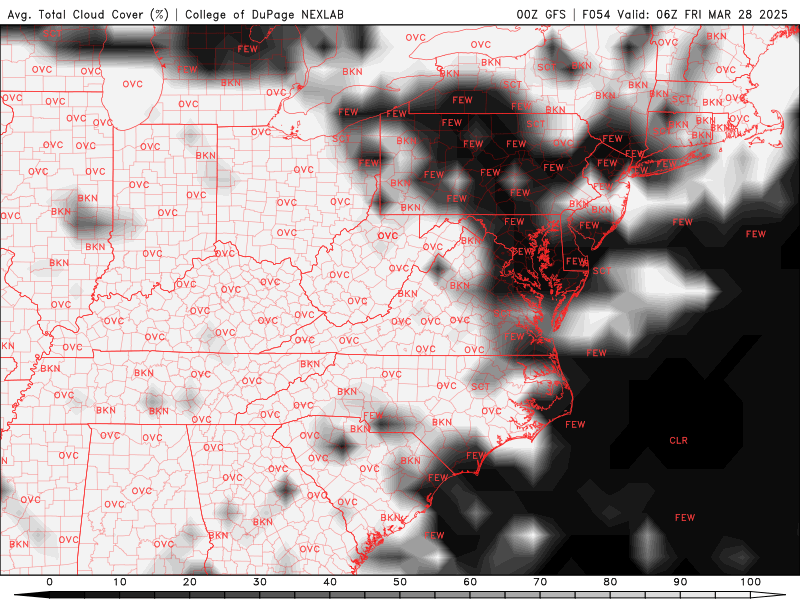
Task: Click the '80' tick on the color scale
Action: pos(610,582)
